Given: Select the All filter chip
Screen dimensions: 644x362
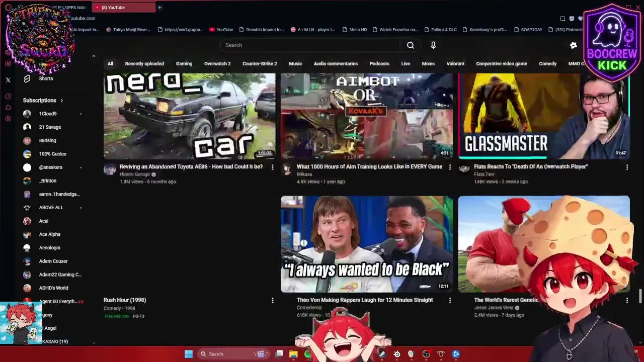Looking at the screenshot, I should 110,64.
